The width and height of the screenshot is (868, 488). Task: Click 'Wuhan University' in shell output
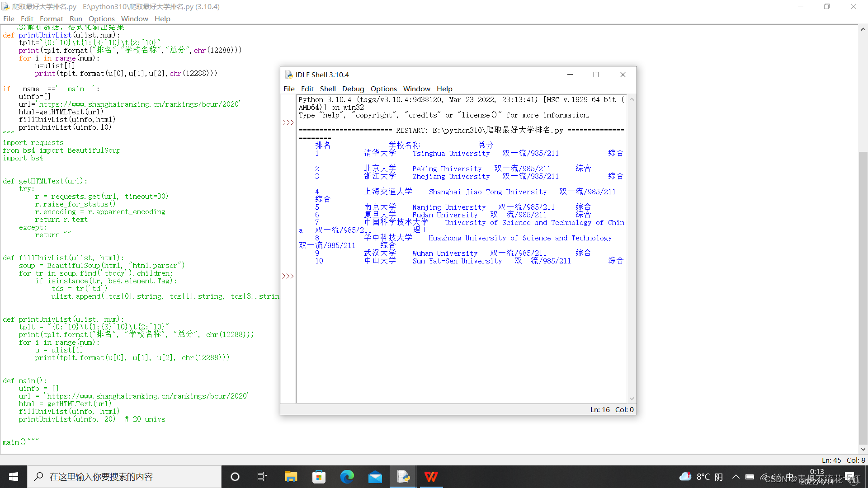click(x=445, y=253)
